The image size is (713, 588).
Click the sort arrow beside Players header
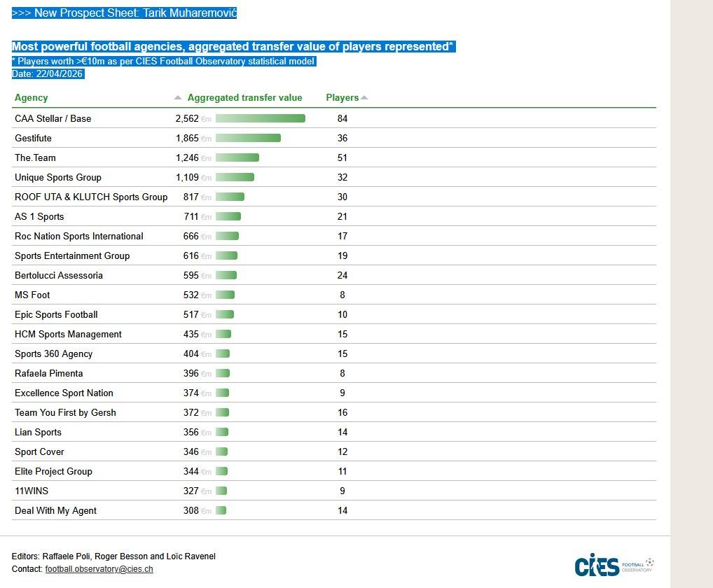click(364, 98)
